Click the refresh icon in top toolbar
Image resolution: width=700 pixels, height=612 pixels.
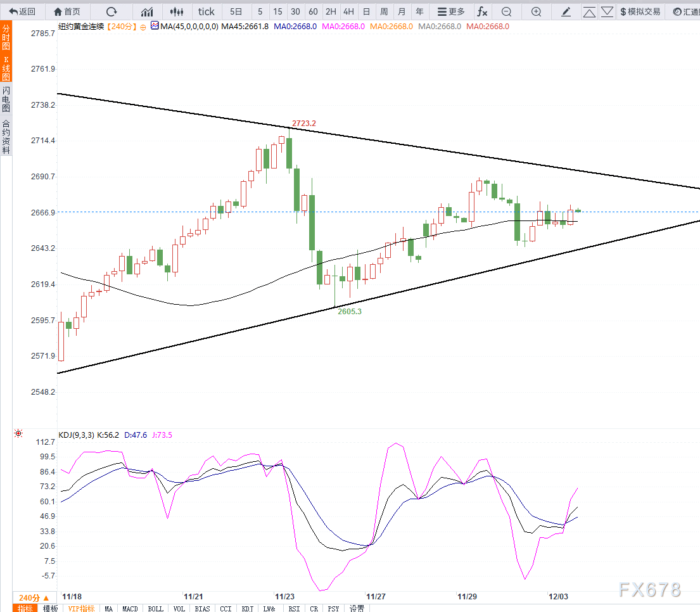click(111, 11)
